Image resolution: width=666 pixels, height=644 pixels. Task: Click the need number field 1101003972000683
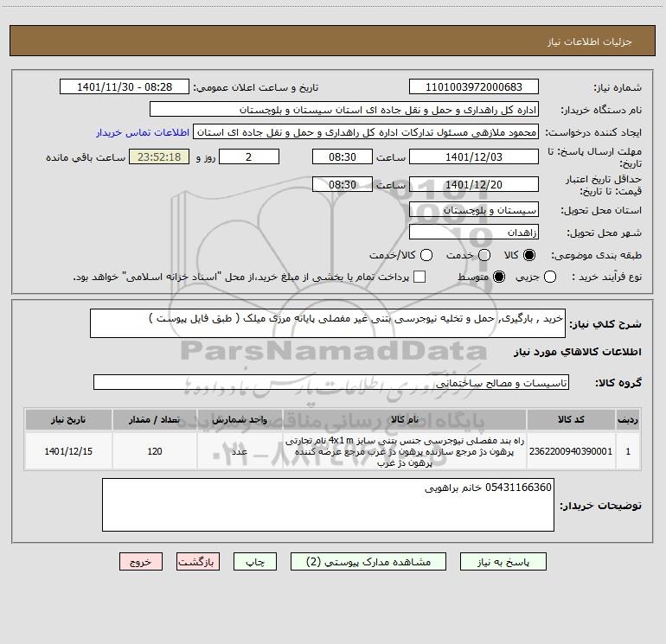(x=474, y=86)
